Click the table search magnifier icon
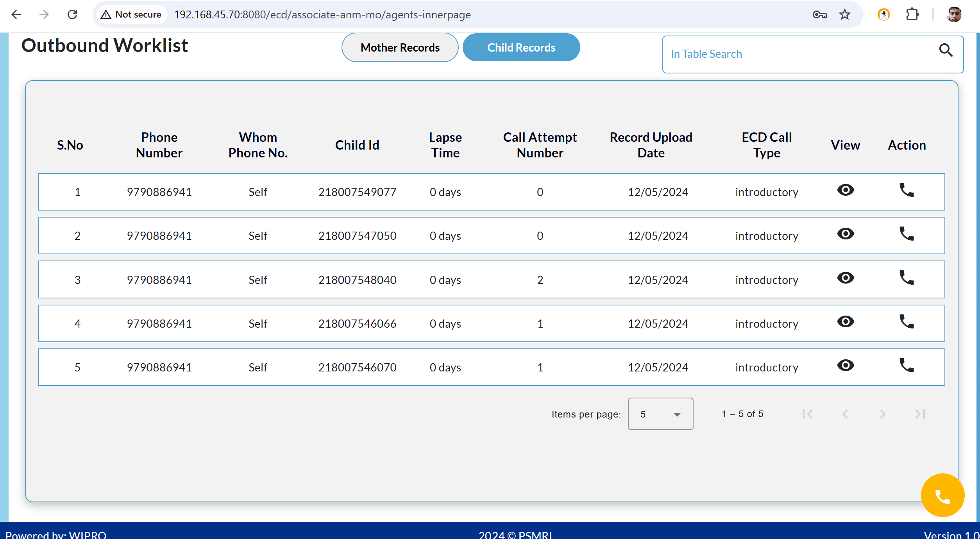Viewport: 980px width, 539px height. tap(946, 50)
